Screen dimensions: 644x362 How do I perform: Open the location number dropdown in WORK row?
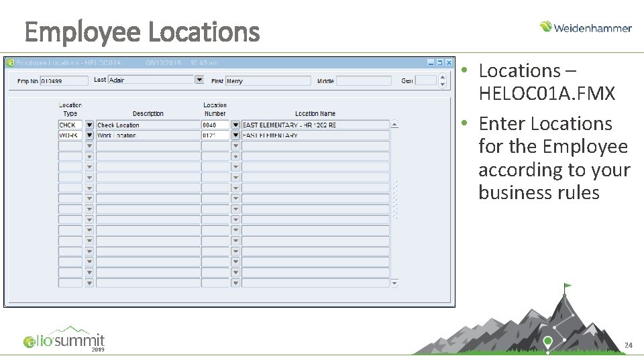coord(235,135)
